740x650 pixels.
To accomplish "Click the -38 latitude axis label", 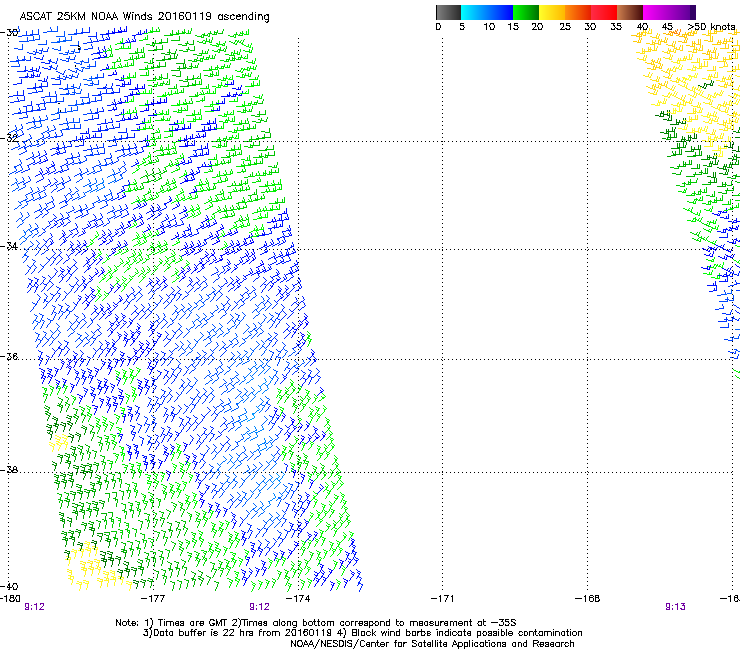I will [x=9, y=470].
